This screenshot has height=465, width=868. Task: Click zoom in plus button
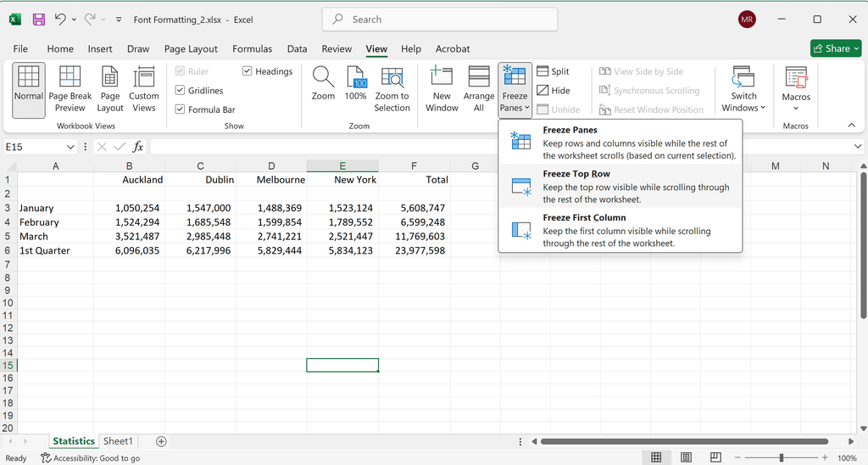(825, 458)
